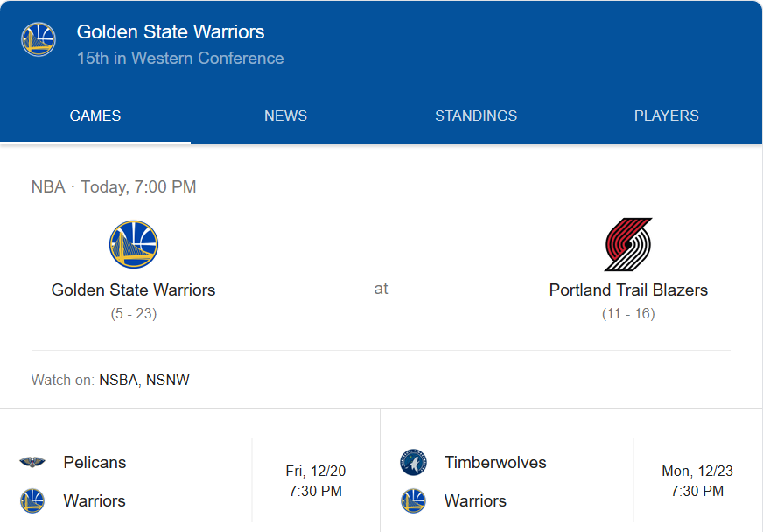Click the NBA Today 7:00 PM game info
Screen dimensions: 763x532
coord(114,186)
